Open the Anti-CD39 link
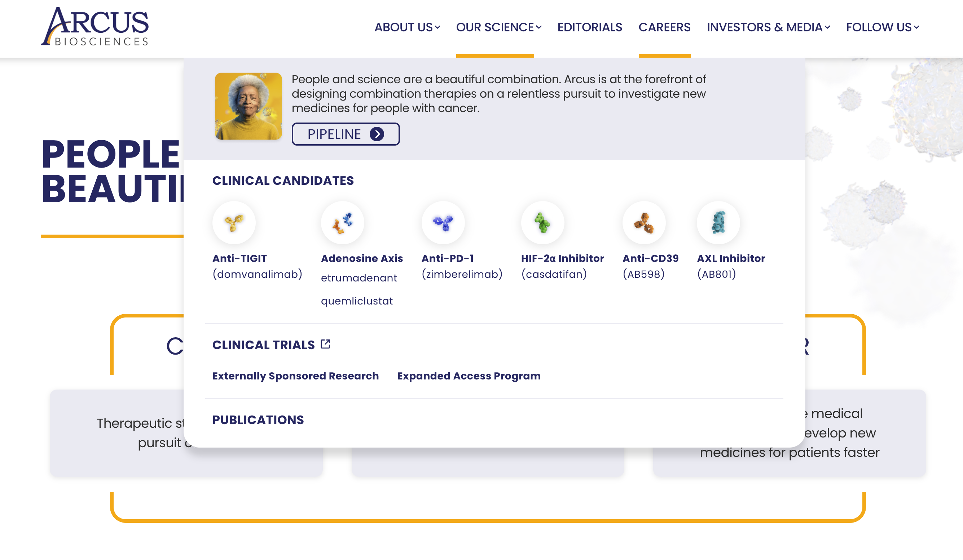963x560 pixels. tap(650, 258)
